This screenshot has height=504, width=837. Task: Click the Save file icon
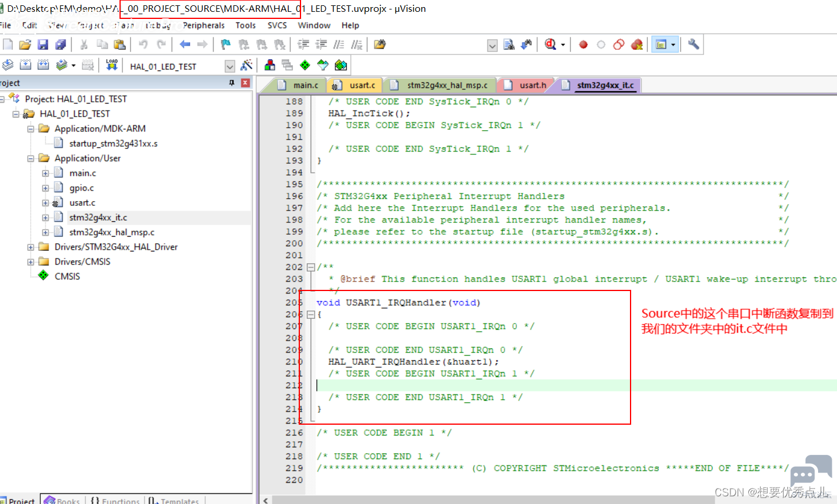coord(43,44)
